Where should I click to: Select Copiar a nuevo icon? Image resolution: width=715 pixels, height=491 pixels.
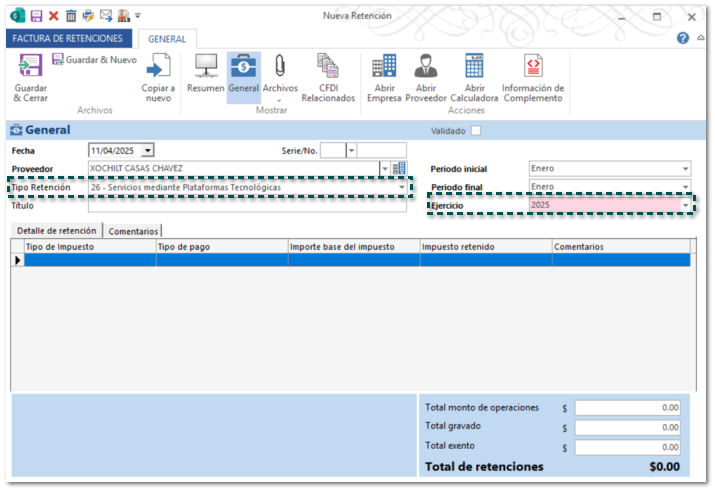tap(158, 68)
